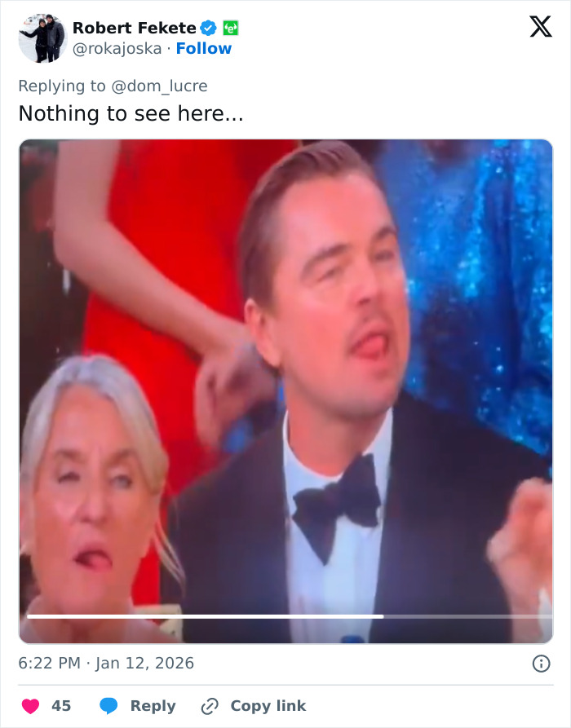571x728 pixels.
Task: Select the Follow button for @rokajoska
Action: pyautogui.click(x=204, y=48)
